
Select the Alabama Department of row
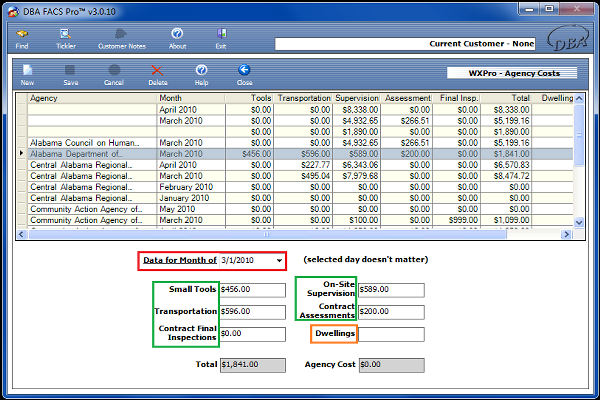(295, 154)
